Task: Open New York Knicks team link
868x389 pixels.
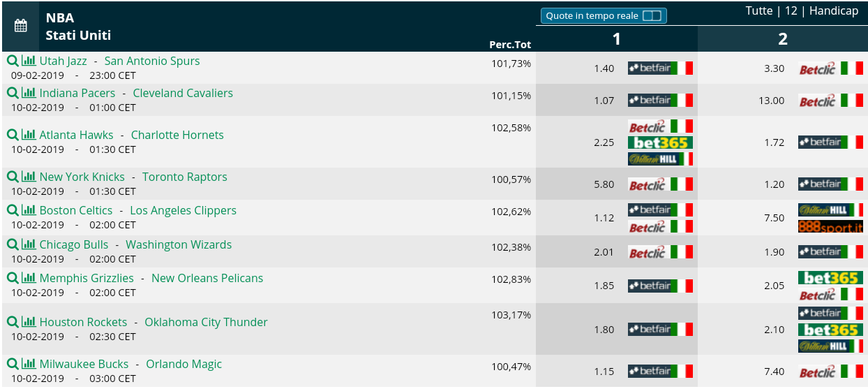Action: 82,177
